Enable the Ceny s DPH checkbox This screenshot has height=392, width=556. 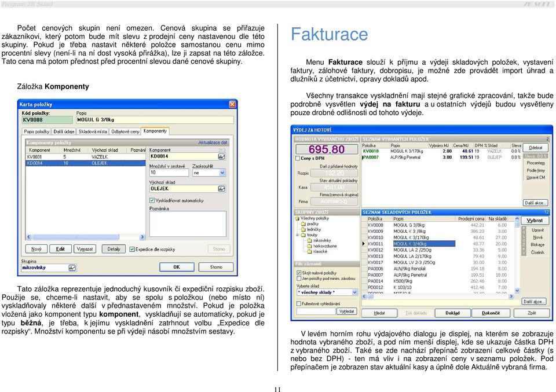pos(298,159)
